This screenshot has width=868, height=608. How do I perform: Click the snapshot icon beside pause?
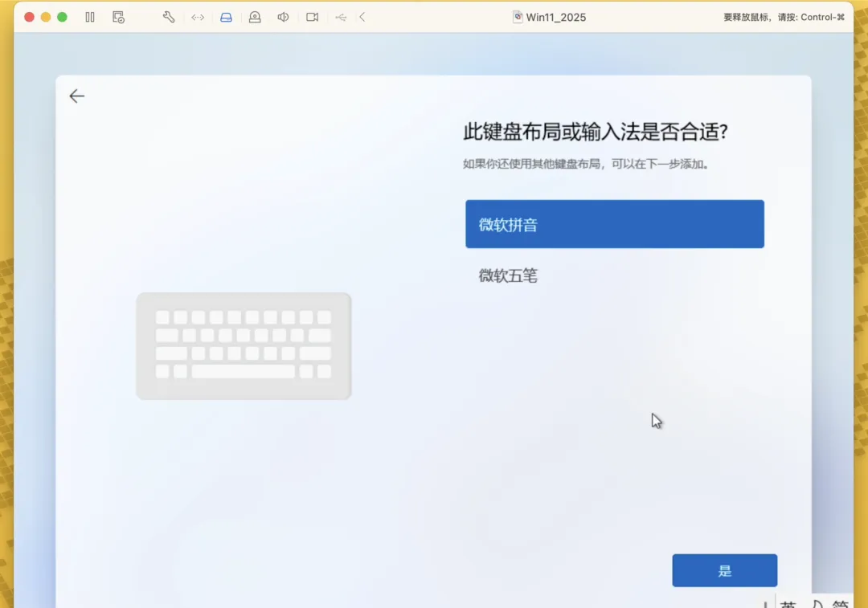tap(118, 17)
